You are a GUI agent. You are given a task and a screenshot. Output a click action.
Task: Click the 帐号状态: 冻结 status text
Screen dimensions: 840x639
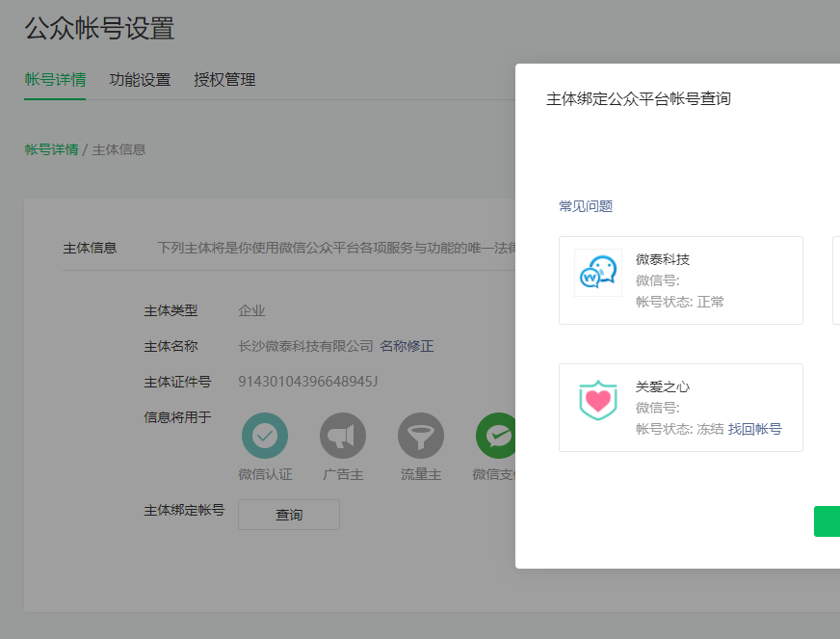coord(679,429)
